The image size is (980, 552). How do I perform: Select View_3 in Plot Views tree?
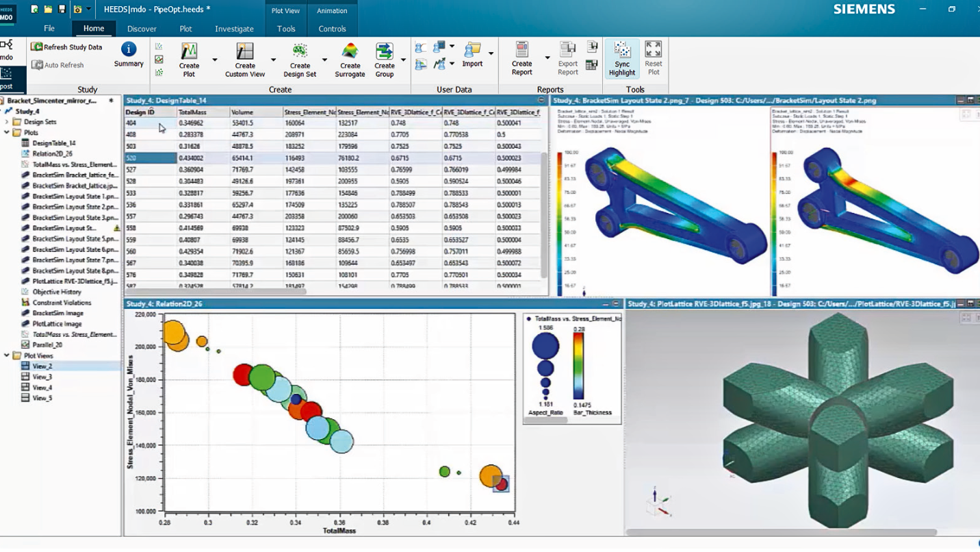tap(42, 377)
